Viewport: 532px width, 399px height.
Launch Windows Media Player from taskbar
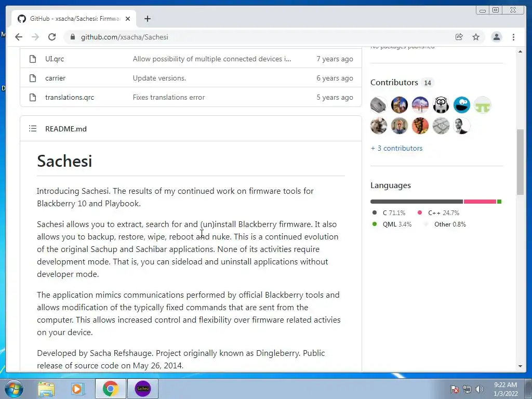(x=77, y=389)
